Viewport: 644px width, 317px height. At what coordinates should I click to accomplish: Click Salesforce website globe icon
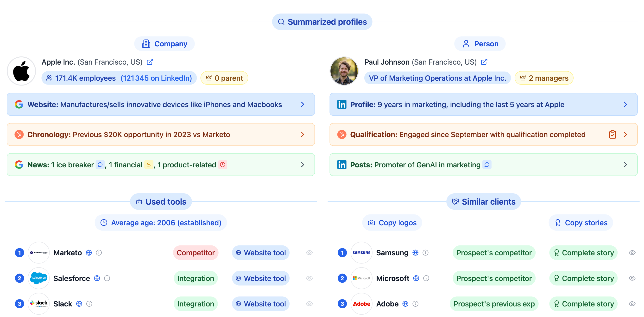click(x=97, y=278)
